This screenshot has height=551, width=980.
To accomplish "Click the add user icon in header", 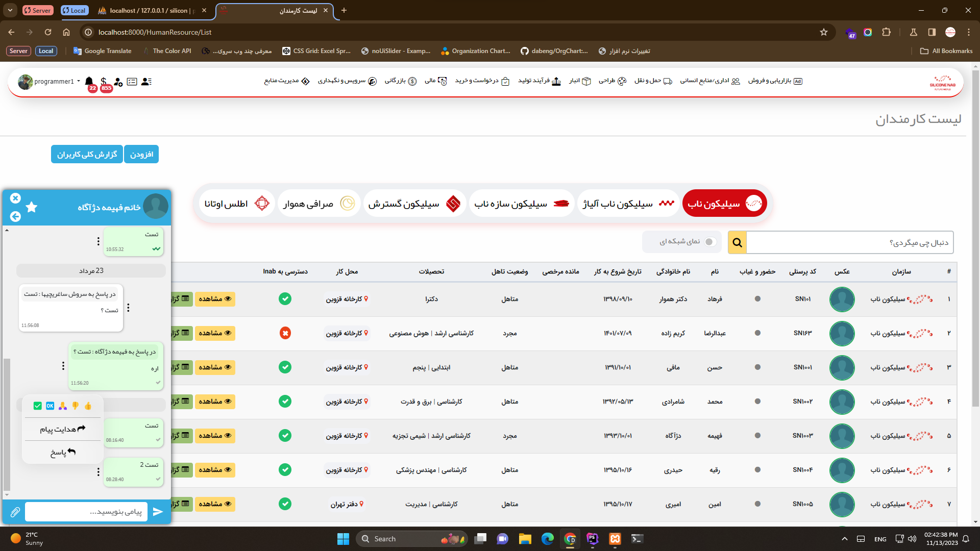I will click(118, 82).
